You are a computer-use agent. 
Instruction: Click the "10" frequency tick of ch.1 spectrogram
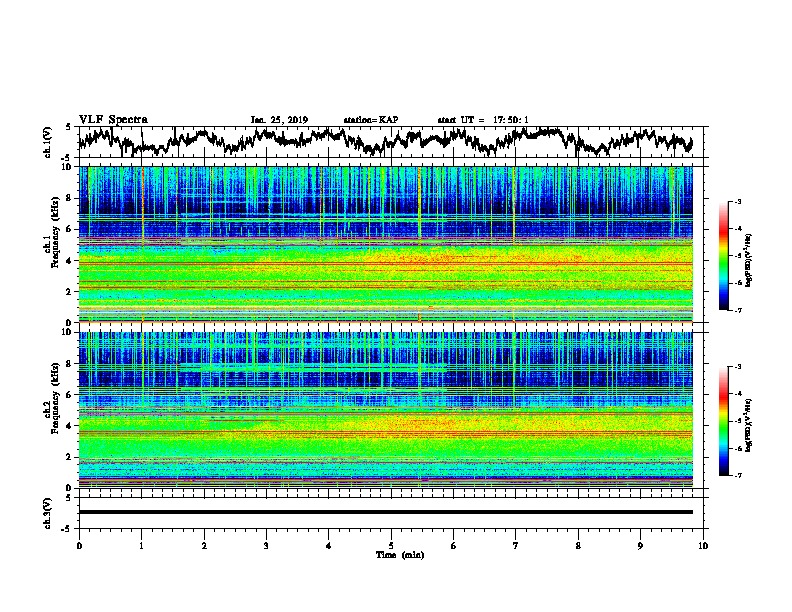67,167
